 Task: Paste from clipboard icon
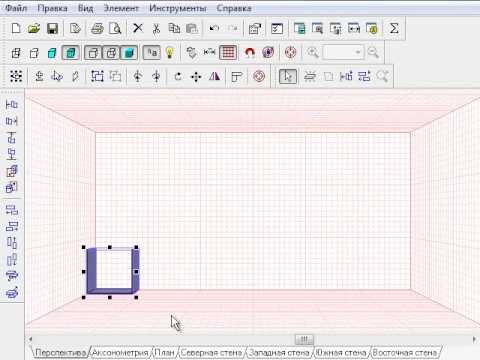click(x=192, y=29)
